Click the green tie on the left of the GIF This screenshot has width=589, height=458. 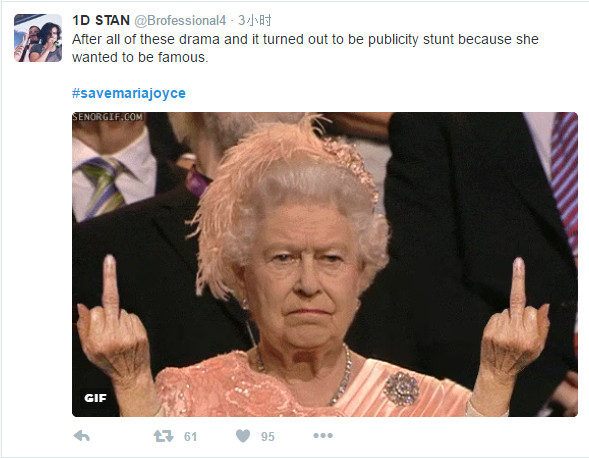[103, 186]
